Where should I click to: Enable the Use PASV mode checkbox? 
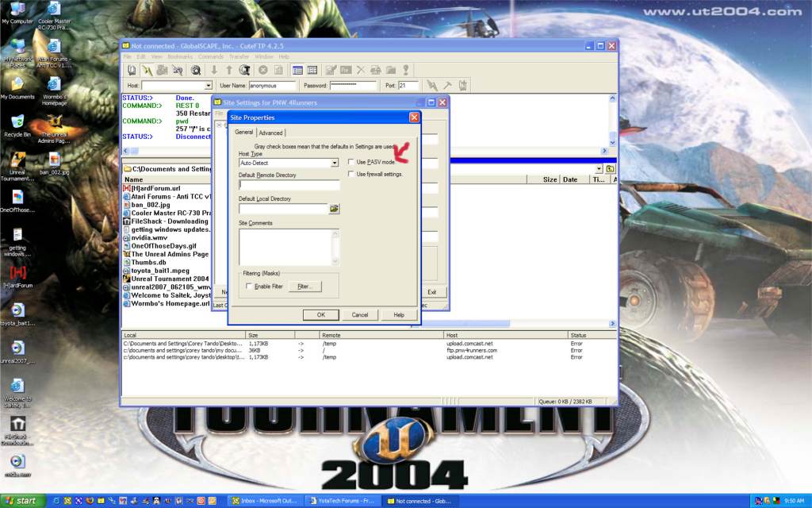[351, 162]
